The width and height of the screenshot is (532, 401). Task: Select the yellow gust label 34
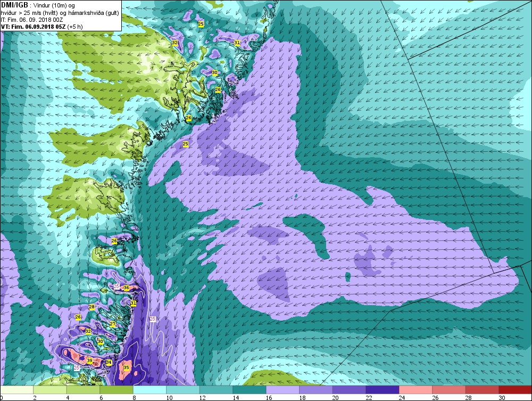click(x=109, y=362)
